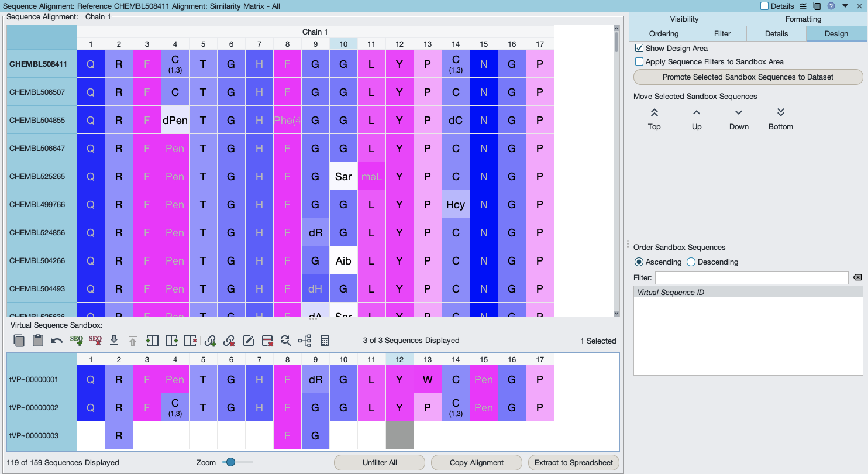Click the remove row icon with red cross

point(267,341)
